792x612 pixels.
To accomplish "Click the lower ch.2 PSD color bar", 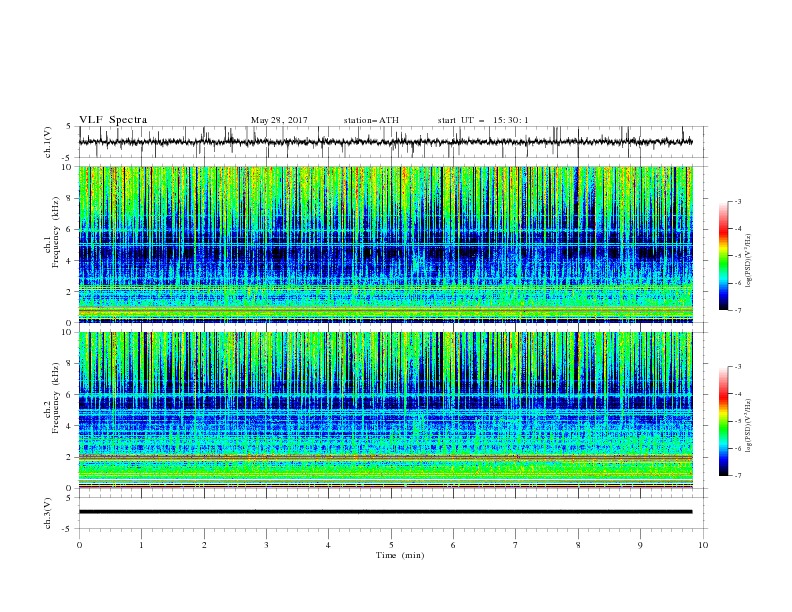I will [x=724, y=421].
